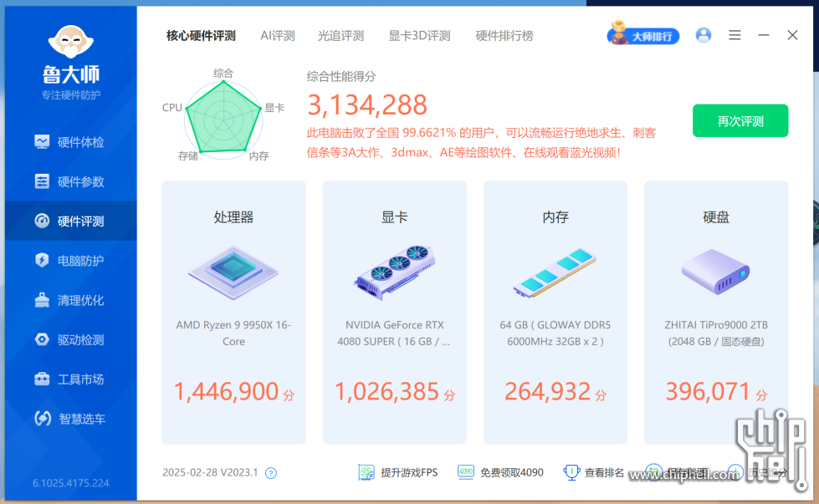Click GLOWAY DDR5 memory description
This screenshot has width=819, height=504.
pyautogui.click(x=555, y=333)
